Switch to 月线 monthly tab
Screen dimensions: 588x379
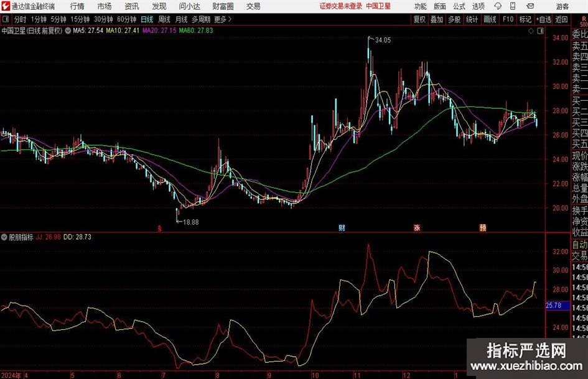pyautogui.click(x=182, y=19)
